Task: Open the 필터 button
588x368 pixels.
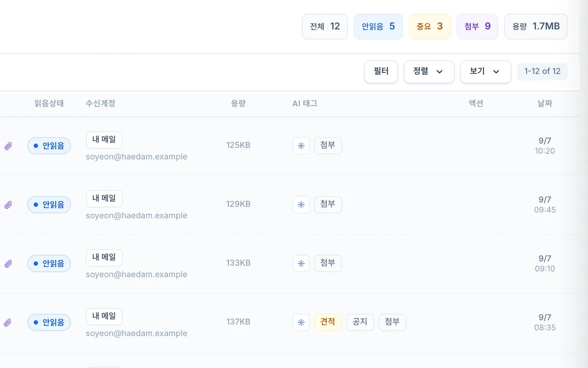Action: (381, 71)
